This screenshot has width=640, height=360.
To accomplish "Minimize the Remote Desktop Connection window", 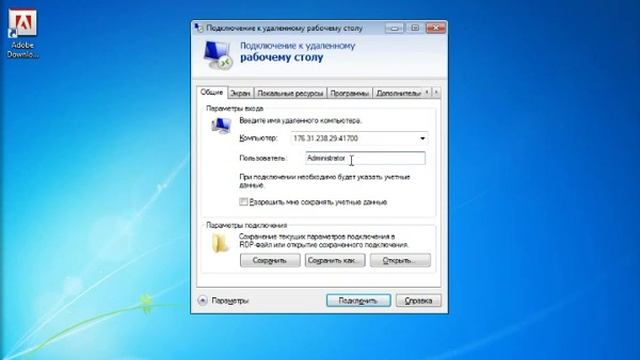I will (x=395, y=28).
